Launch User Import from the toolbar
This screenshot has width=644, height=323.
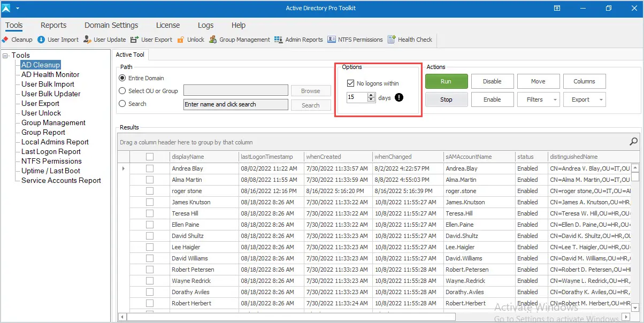(58, 40)
